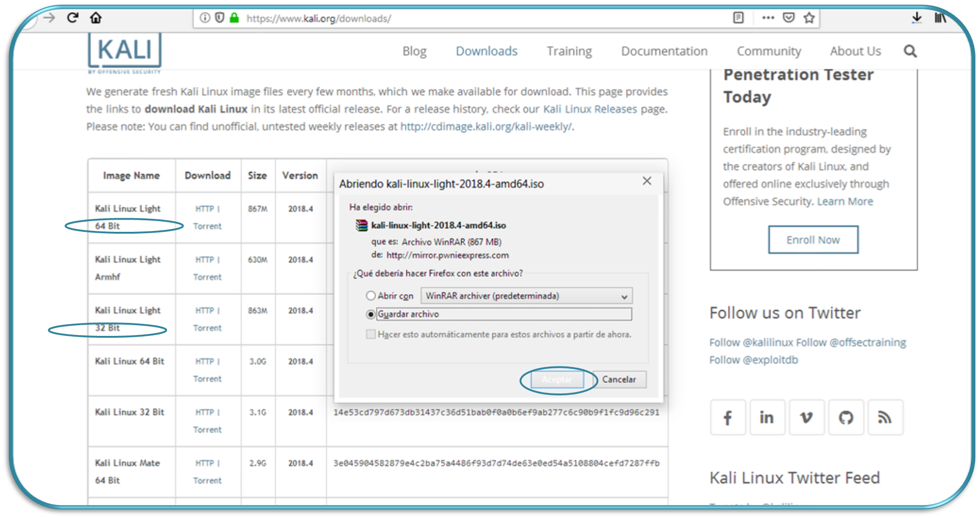The image size is (980, 518).
Task: Open the library icon in the toolbar
Action: [940, 18]
